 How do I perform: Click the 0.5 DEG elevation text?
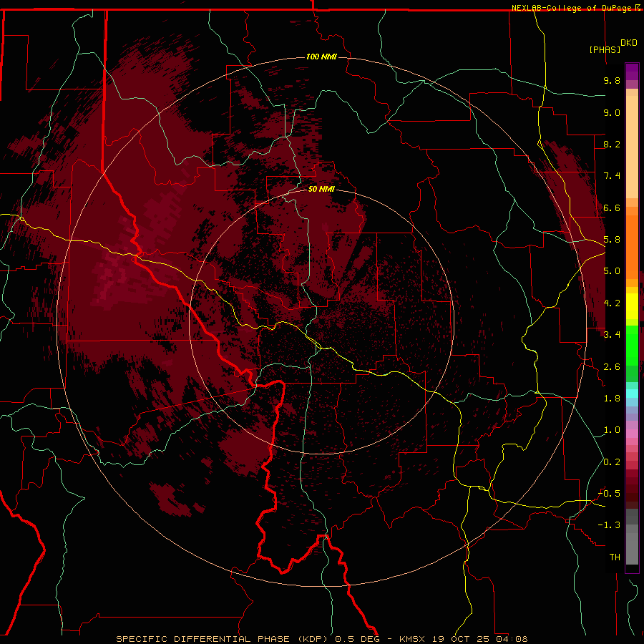(357, 639)
